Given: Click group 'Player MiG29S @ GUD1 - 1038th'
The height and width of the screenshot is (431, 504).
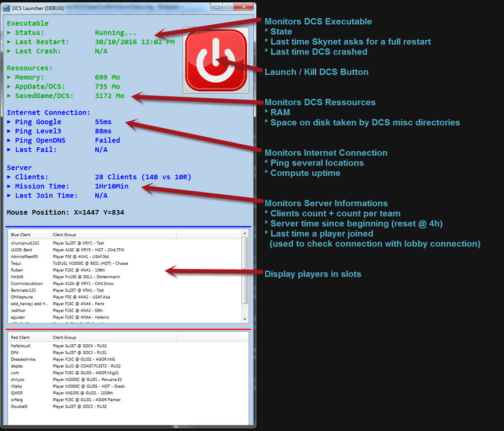Looking at the screenshot, I should (x=83, y=393).
